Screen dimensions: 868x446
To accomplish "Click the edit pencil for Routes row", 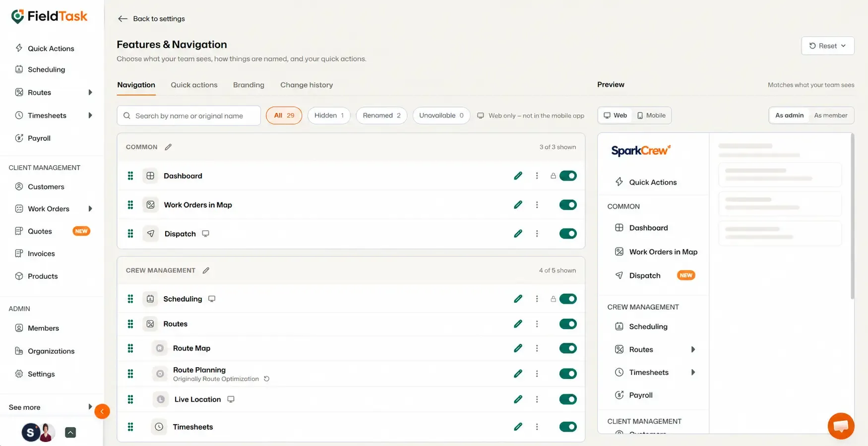I will [518, 324].
